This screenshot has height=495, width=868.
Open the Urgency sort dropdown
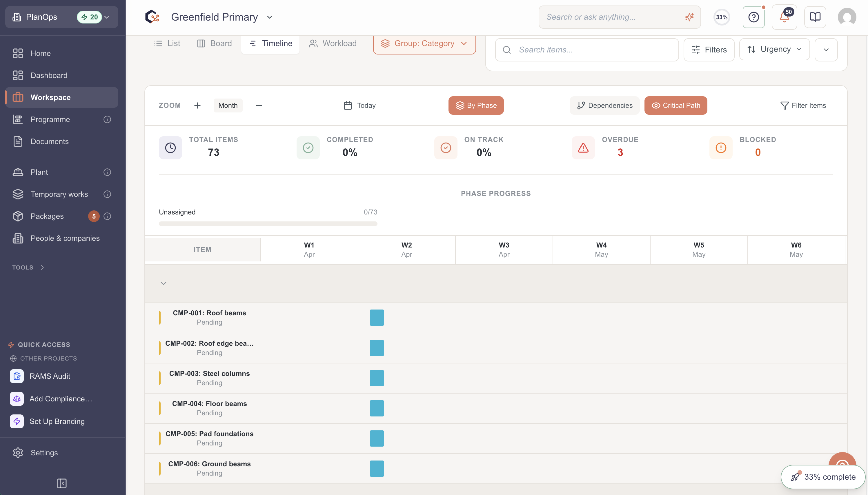pyautogui.click(x=774, y=49)
